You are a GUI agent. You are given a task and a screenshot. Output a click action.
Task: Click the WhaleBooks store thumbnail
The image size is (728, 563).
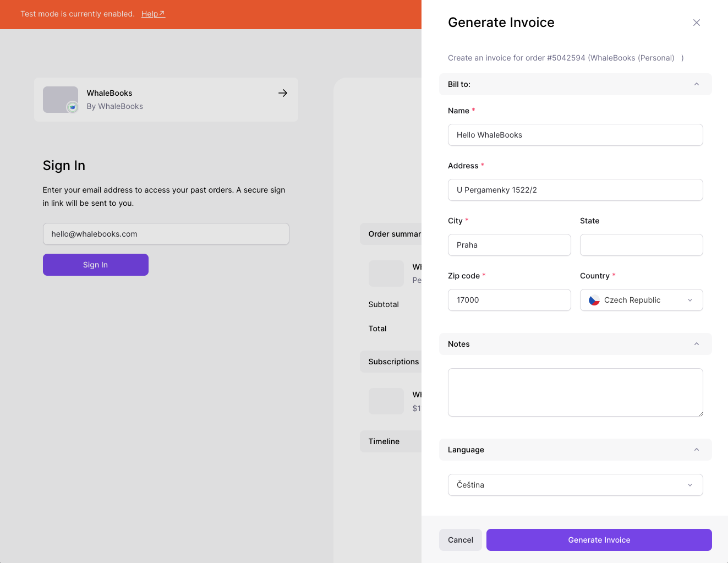[61, 100]
